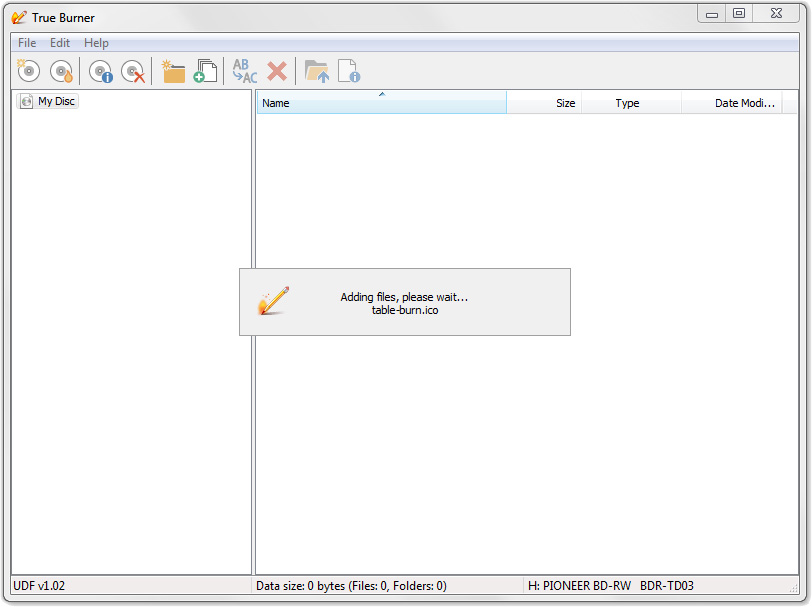Screen dimensions: 812x607
Task: Sort the file list by Size column
Action: 544,103
